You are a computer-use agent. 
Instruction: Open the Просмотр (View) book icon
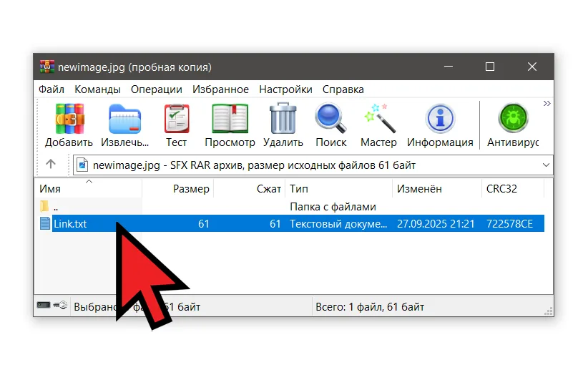(230, 118)
